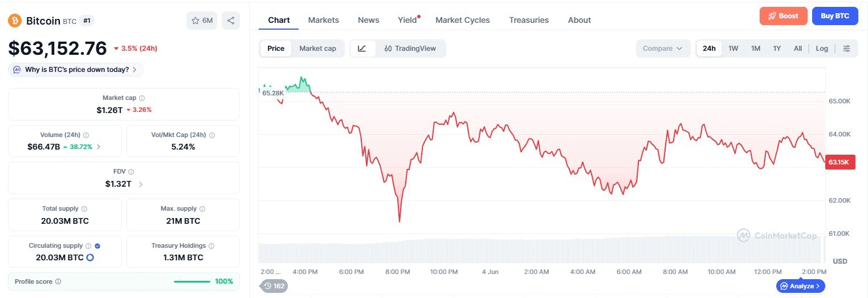868x298 pixels.
Task: Click Market cap info icon
Action: pos(142,98)
